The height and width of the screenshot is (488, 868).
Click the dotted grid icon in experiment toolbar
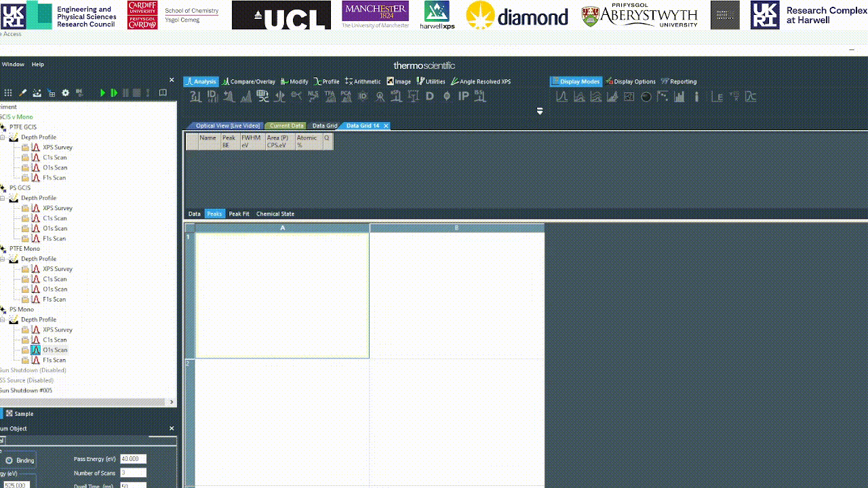(x=8, y=93)
